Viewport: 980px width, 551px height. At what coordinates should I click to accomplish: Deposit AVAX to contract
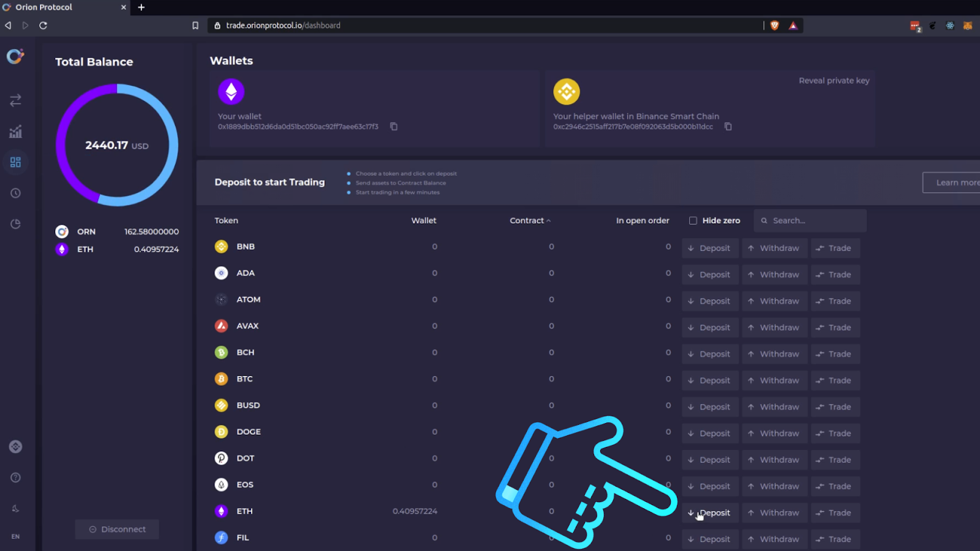(710, 328)
